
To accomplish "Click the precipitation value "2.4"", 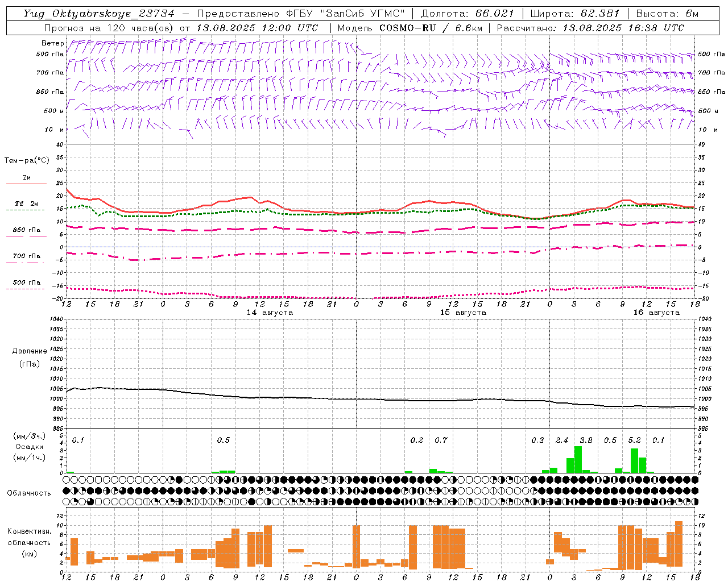I will click(562, 440).
